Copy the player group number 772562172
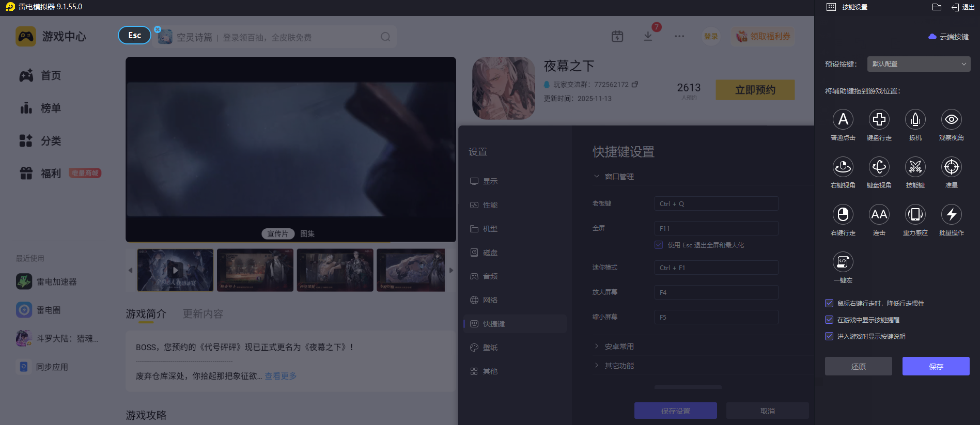 (635, 84)
